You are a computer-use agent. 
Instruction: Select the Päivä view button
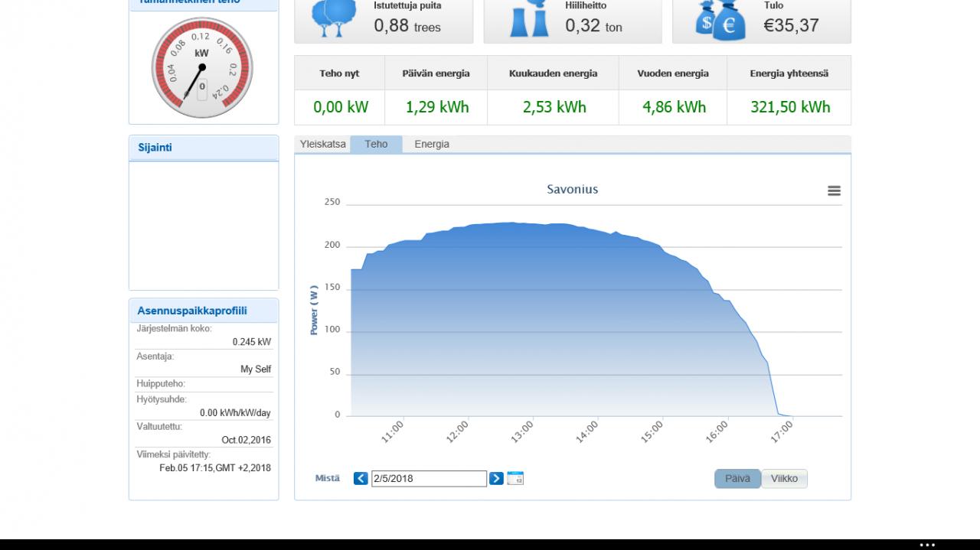[737, 479]
